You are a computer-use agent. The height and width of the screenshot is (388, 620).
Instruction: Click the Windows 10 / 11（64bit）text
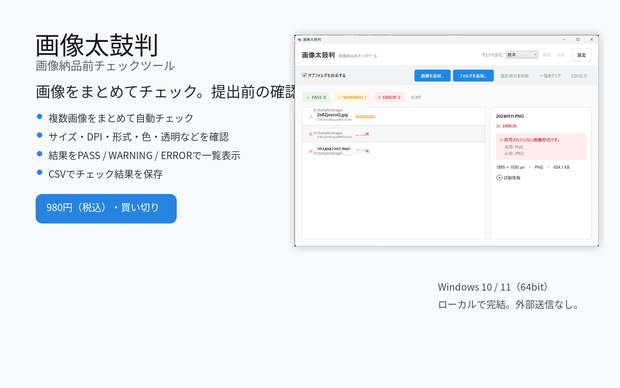[493, 287]
